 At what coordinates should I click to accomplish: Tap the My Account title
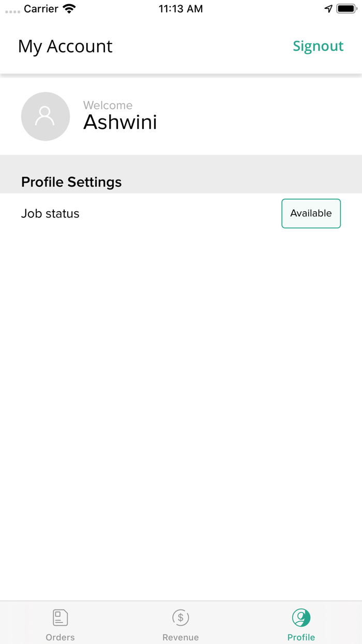pos(65,47)
